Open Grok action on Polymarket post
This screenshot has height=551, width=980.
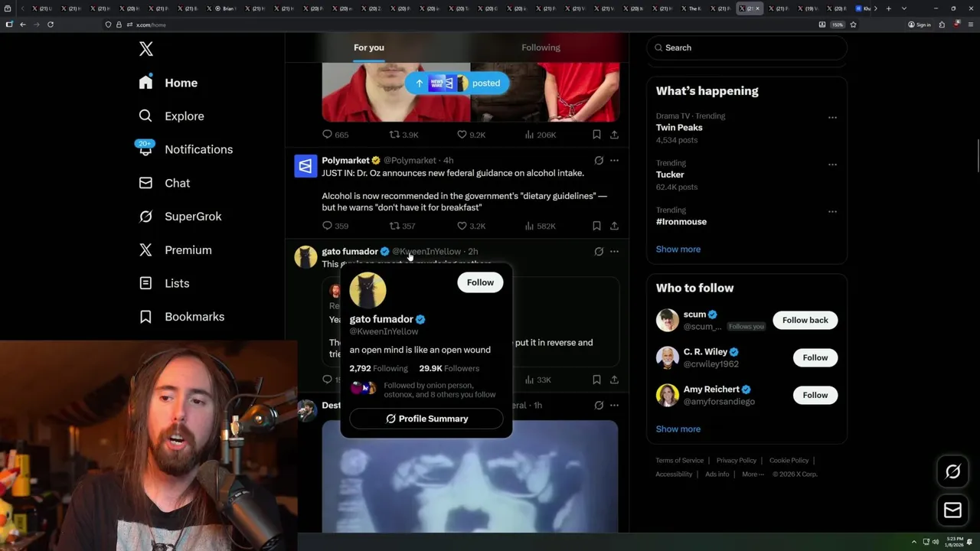[x=599, y=161]
